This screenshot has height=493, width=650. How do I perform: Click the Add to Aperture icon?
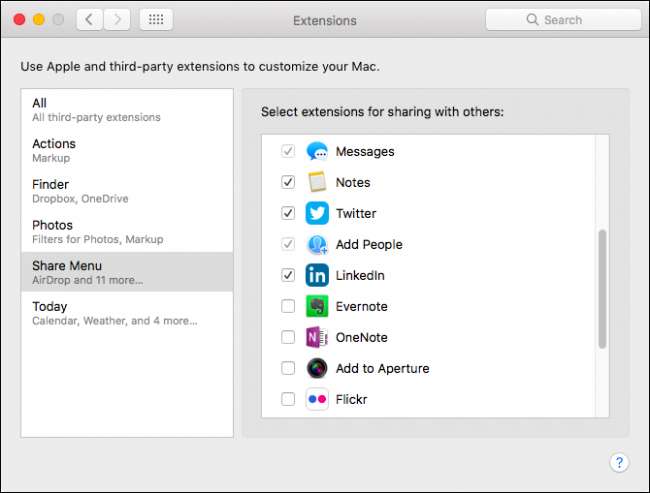(317, 369)
